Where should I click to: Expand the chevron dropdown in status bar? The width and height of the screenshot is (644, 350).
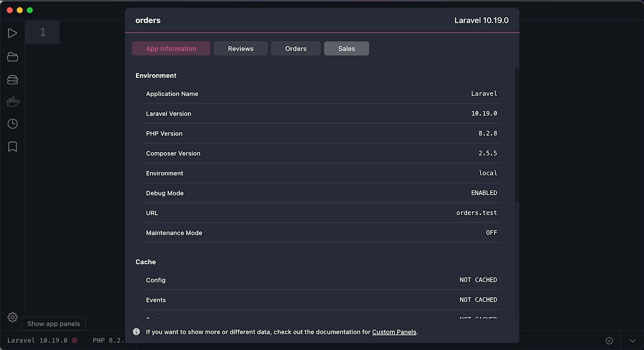(x=632, y=340)
